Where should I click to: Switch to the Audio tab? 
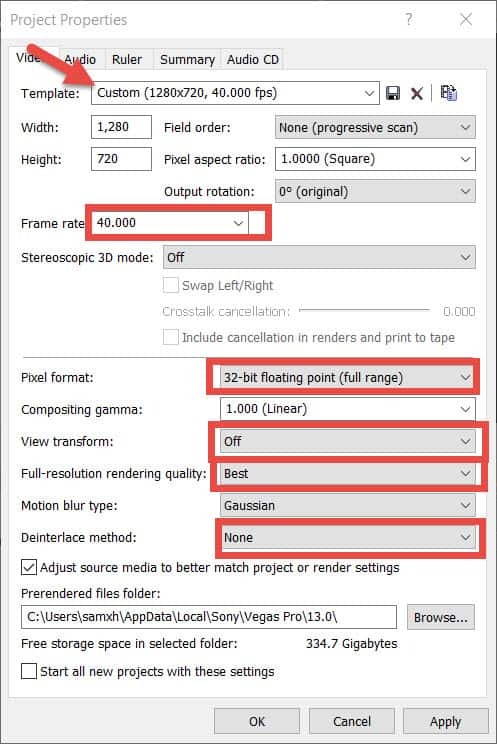click(x=80, y=60)
